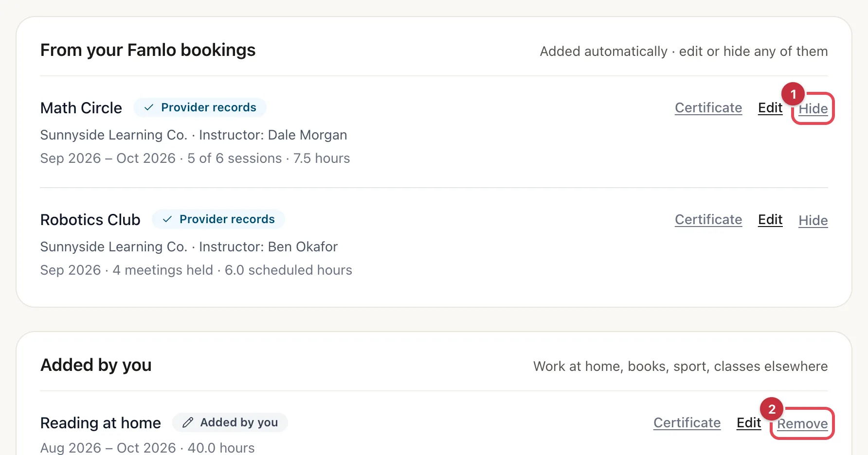Screen dimensions: 868x455
Task: Click the Math Circle title
Action: click(81, 108)
